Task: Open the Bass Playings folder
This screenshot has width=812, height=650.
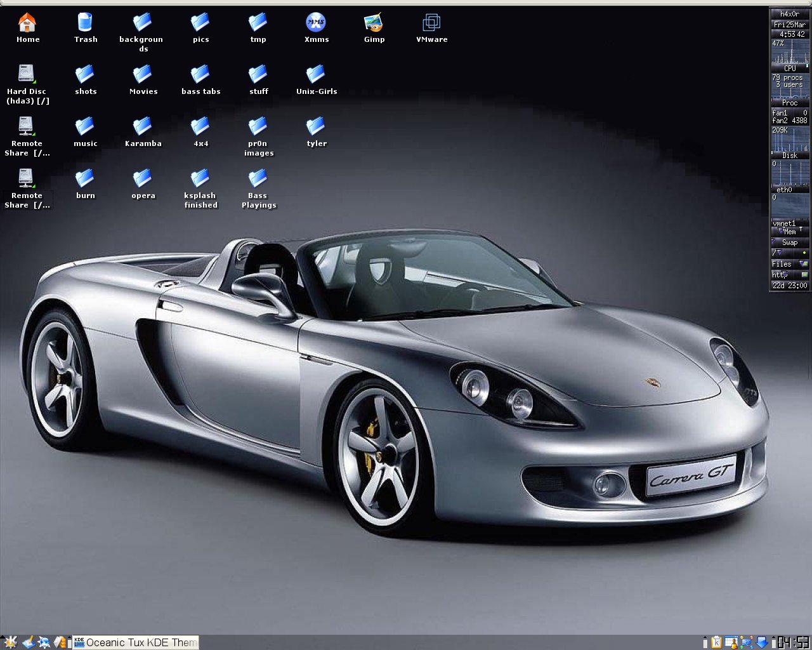Action: click(258, 189)
